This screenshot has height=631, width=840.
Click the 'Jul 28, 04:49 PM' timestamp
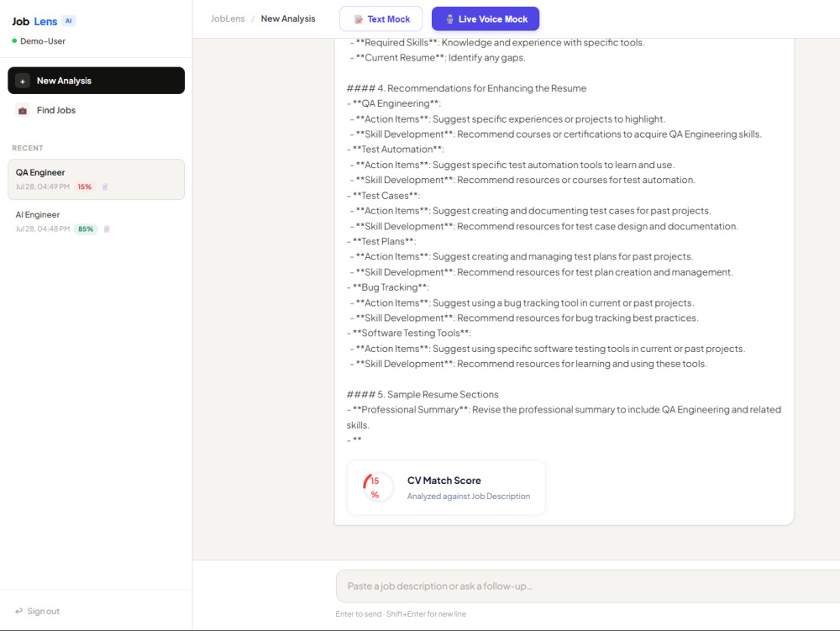click(x=43, y=187)
